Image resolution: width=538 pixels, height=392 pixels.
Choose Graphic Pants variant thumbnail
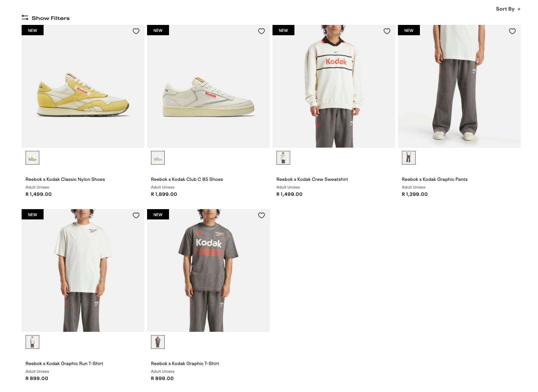[409, 158]
